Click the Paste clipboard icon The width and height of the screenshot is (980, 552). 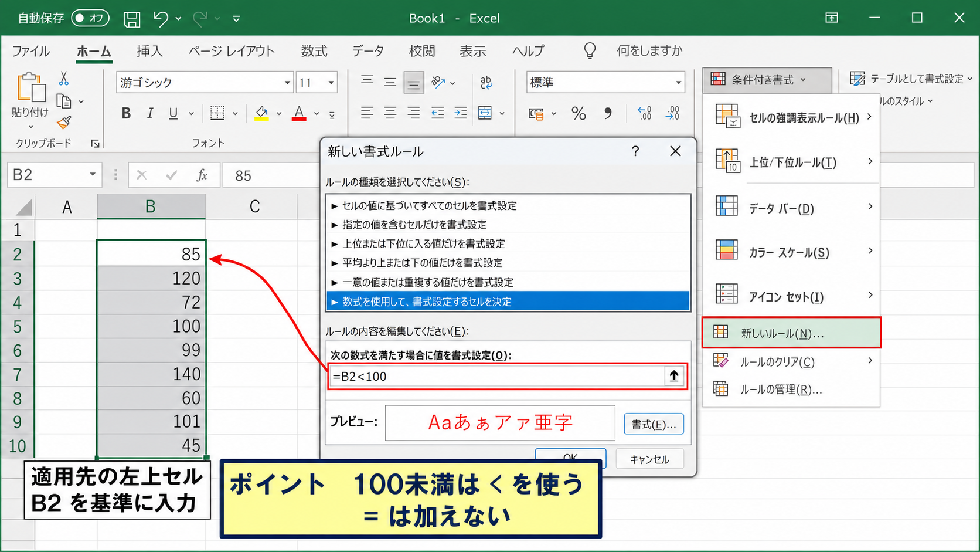(31, 87)
